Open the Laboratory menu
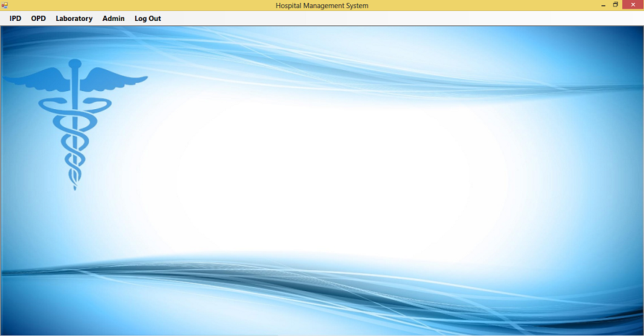The width and height of the screenshot is (644, 336). pos(74,19)
